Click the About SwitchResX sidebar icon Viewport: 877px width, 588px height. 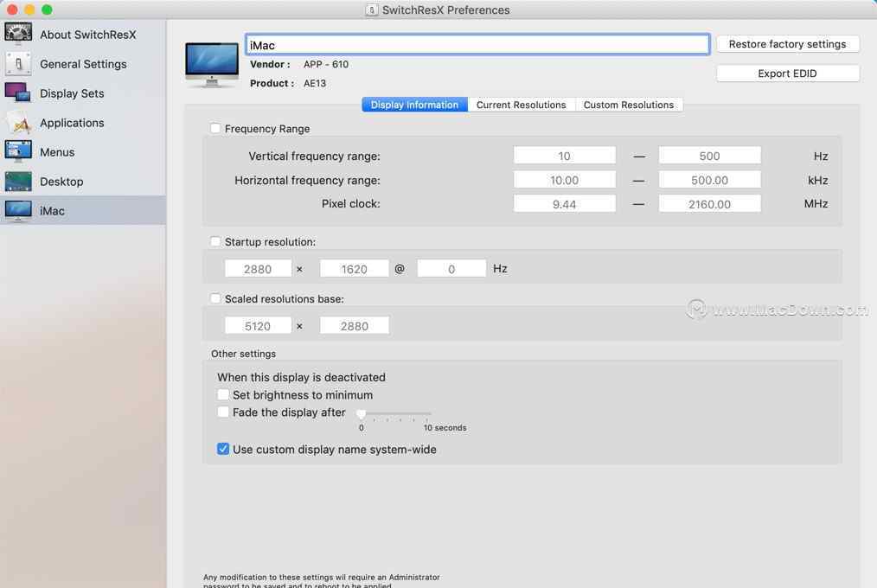tap(18, 34)
